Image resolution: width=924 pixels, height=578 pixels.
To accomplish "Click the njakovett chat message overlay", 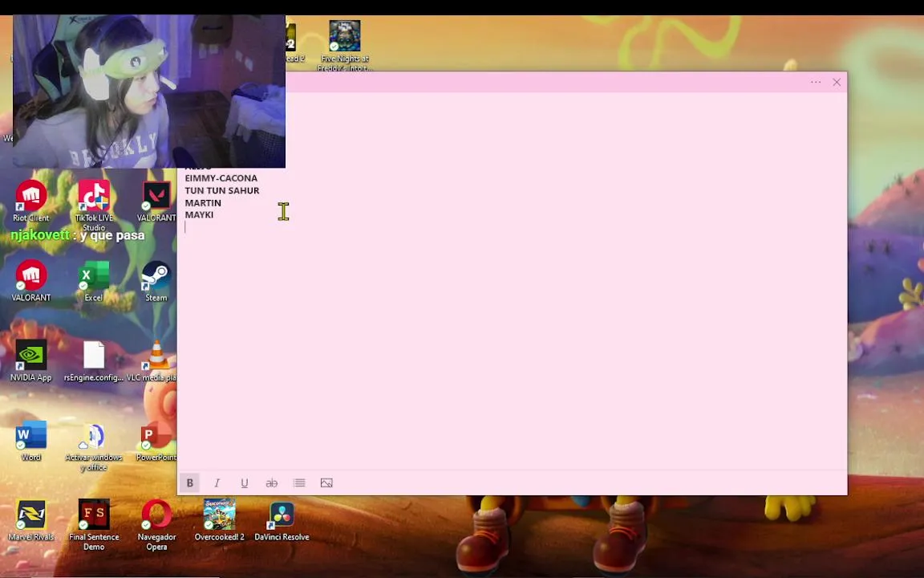I will point(78,235).
